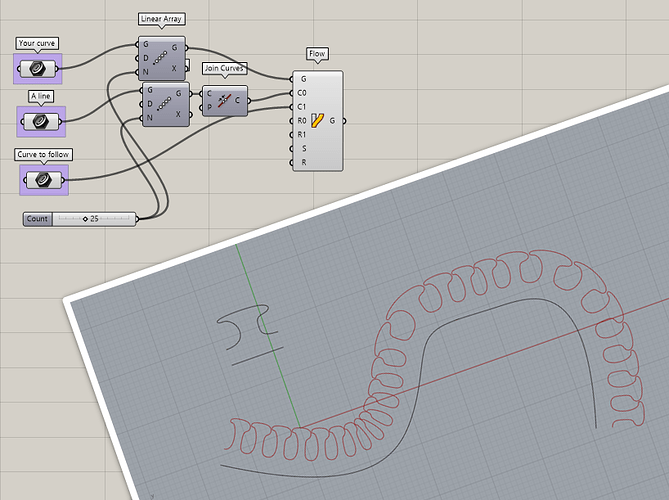Click R1 input of the Flow component
This screenshot has width=669, height=500.
coord(302,134)
